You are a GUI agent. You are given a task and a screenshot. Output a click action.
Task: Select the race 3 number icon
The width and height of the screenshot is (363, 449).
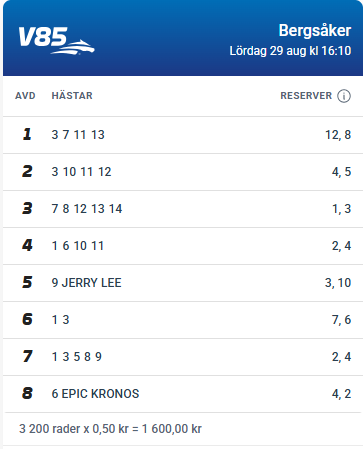[x=27, y=208]
